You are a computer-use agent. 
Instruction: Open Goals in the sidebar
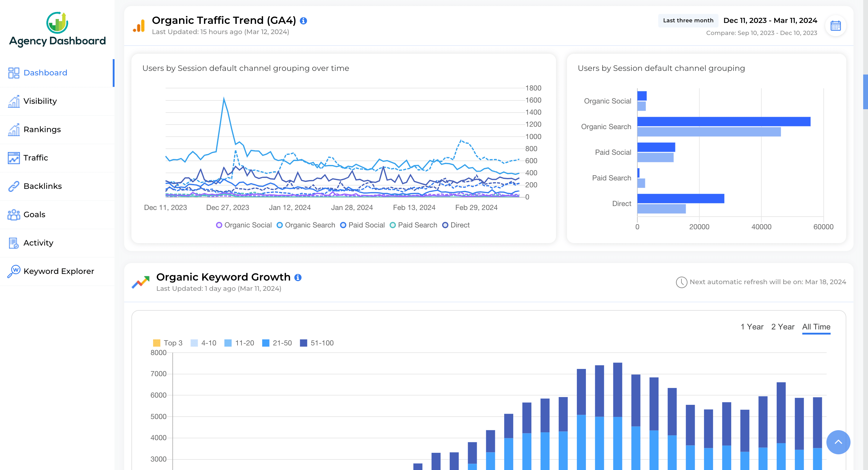tap(57, 214)
